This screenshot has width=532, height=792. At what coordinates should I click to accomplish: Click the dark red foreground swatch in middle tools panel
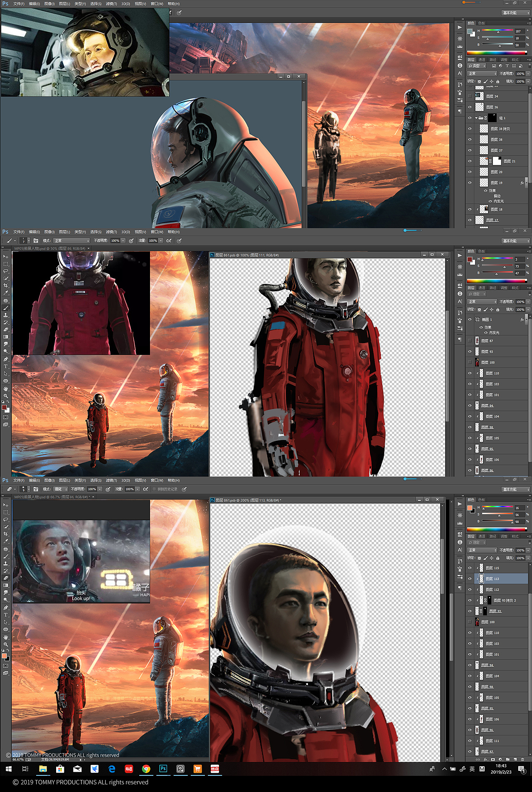(4, 407)
